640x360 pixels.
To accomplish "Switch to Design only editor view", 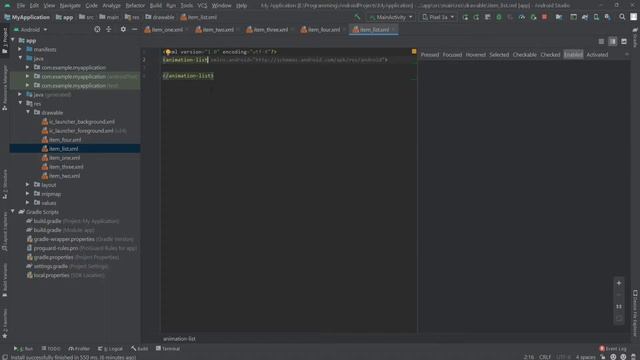I will point(624,41).
